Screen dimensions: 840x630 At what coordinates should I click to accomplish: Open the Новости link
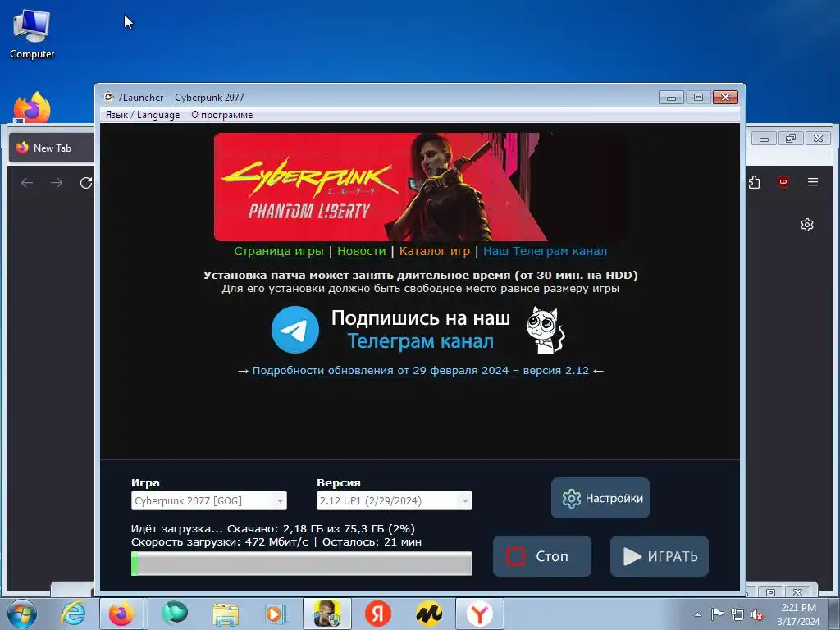(361, 251)
